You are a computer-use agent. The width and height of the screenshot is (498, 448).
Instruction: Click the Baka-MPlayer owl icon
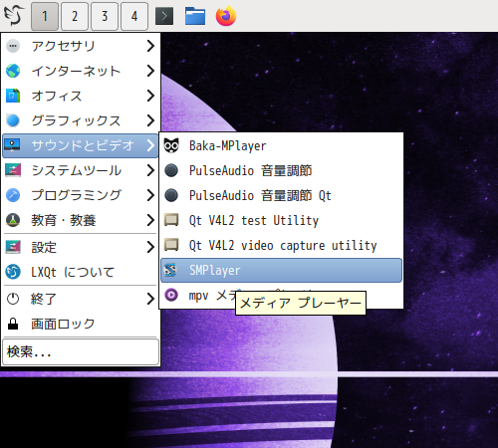coord(171,145)
